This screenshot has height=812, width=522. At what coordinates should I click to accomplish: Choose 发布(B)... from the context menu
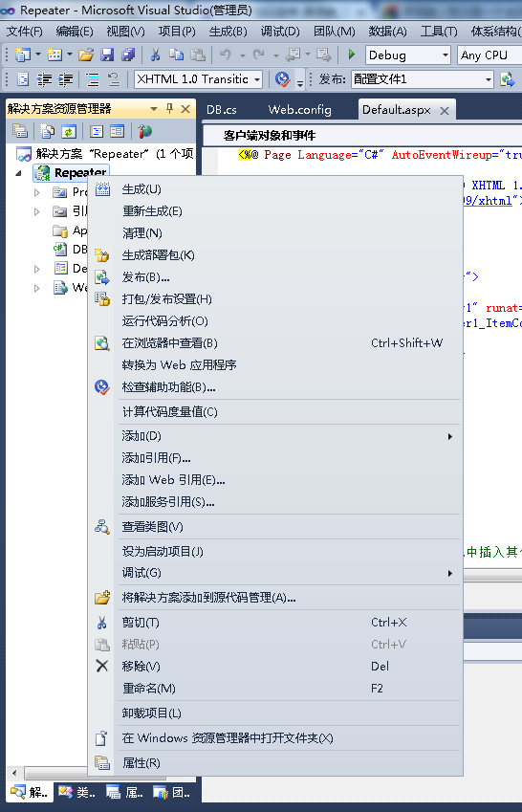click(x=275, y=277)
